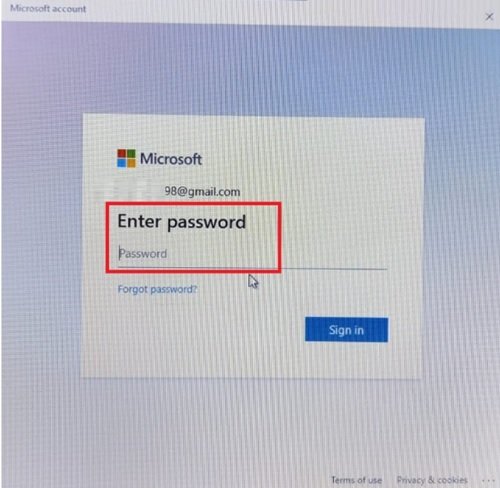
Task: Click the Microsoft wordmark text
Action: coord(171,159)
